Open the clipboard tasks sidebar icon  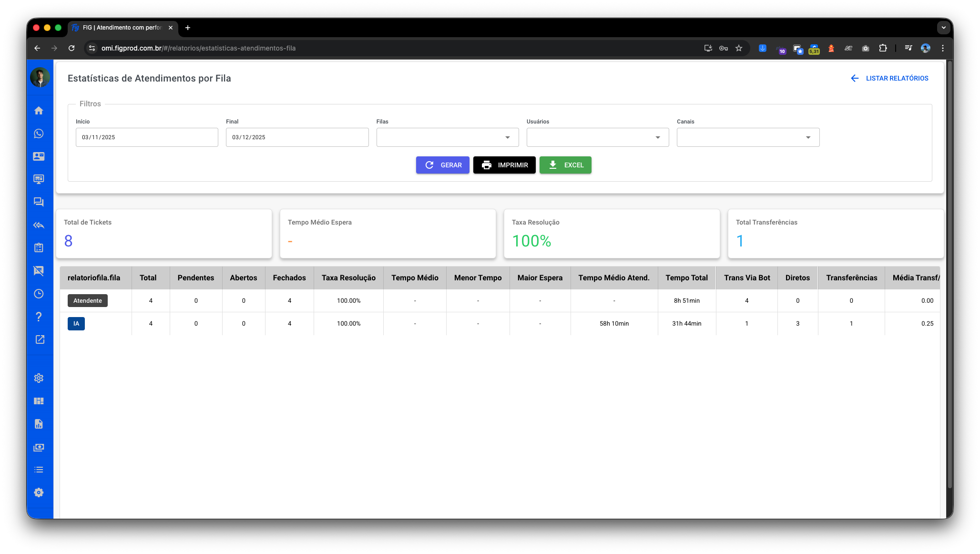tap(39, 248)
